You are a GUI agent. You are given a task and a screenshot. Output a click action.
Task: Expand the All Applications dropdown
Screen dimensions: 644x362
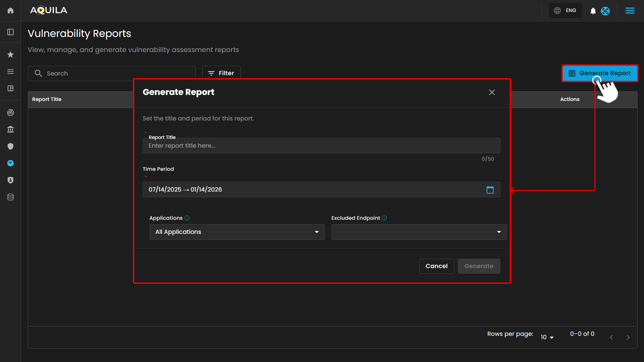(x=237, y=232)
